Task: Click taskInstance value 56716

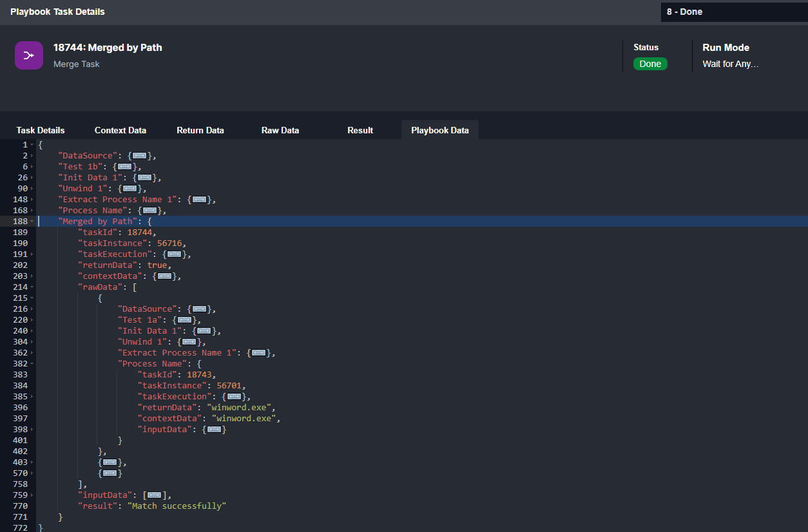Action: pos(169,243)
